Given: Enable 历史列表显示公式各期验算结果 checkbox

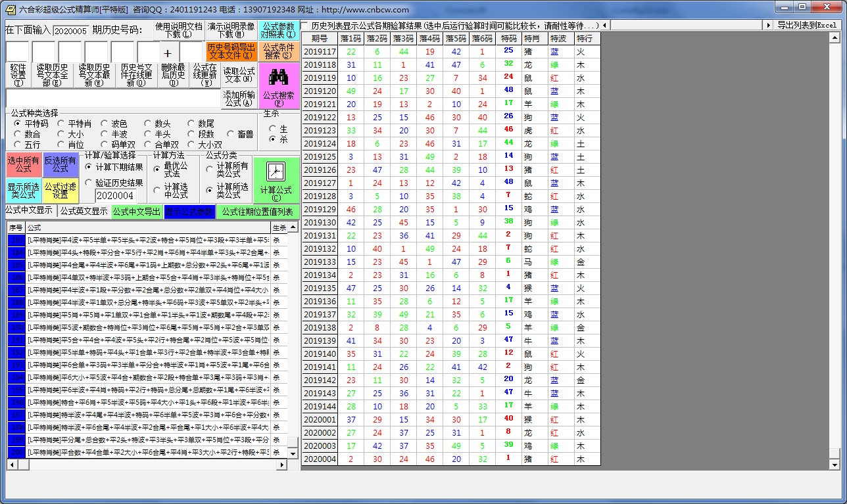Looking at the screenshot, I should coord(306,26).
